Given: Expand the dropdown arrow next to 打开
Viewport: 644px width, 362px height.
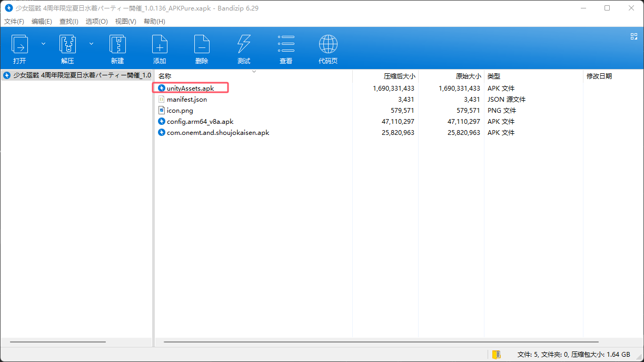Looking at the screenshot, I should [x=44, y=44].
